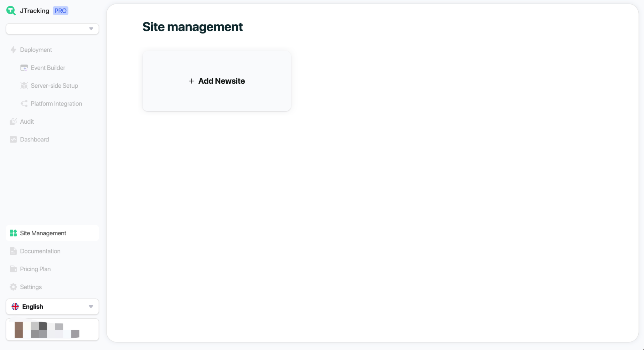Image resolution: width=644 pixels, height=350 pixels.
Task: Click the Settings gear icon
Action: pos(13,287)
